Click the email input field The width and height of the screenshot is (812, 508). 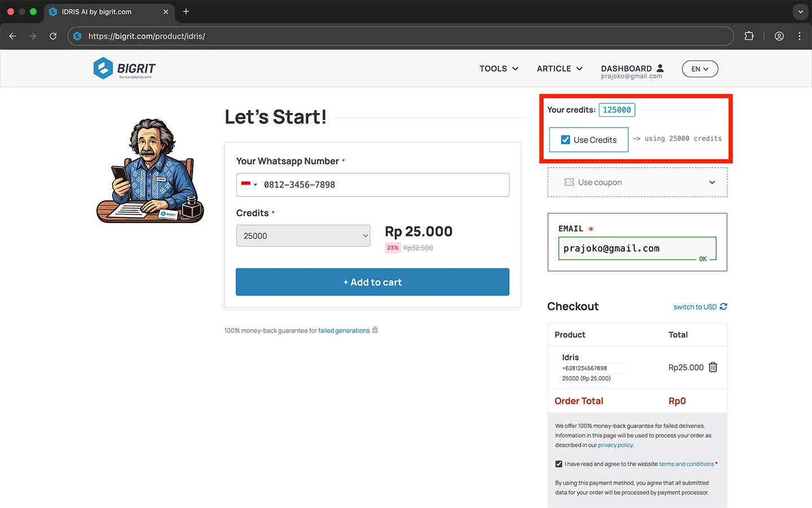(637, 248)
